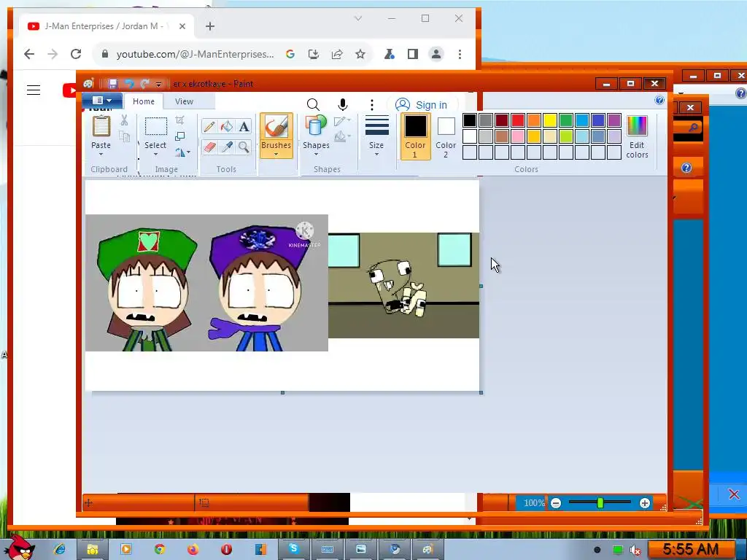Image resolution: width=747 pixels, height=560 pixels.
Task: Click the search magnifier icon overlapping Paint
Action: pyautogui.click(x=313, y=105)
